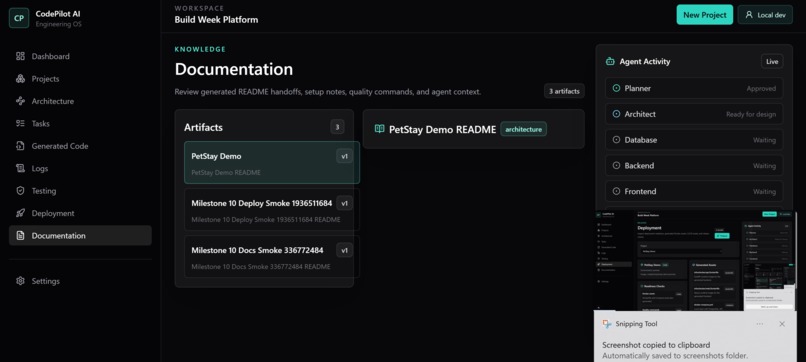This screenshot has height=362, width=806.
Task: Click the Generated Code file icon
Action: pos(20,146)
